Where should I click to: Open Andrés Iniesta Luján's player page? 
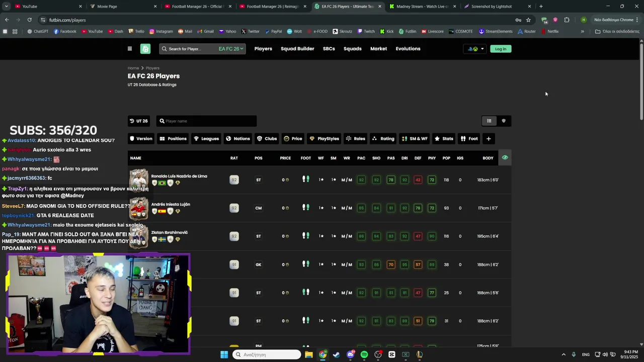click(x=171, y=205)
